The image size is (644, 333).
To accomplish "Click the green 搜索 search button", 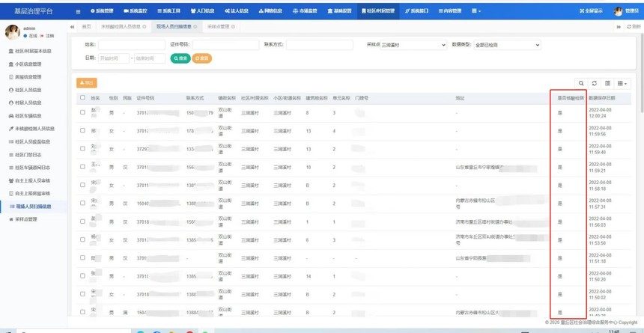I will pos(180,58).
